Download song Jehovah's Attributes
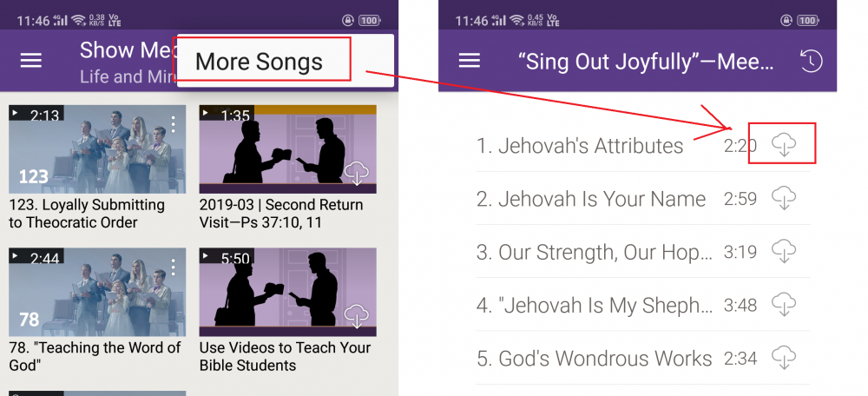The height and width of the screenshot is (396, 868). click(x=783, y=145)
